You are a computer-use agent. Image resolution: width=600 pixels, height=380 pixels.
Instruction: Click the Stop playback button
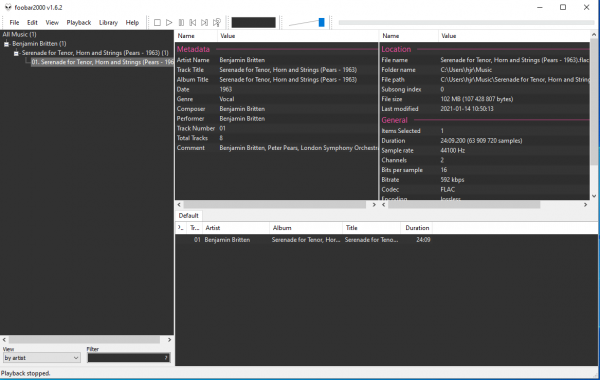point(157,23)
